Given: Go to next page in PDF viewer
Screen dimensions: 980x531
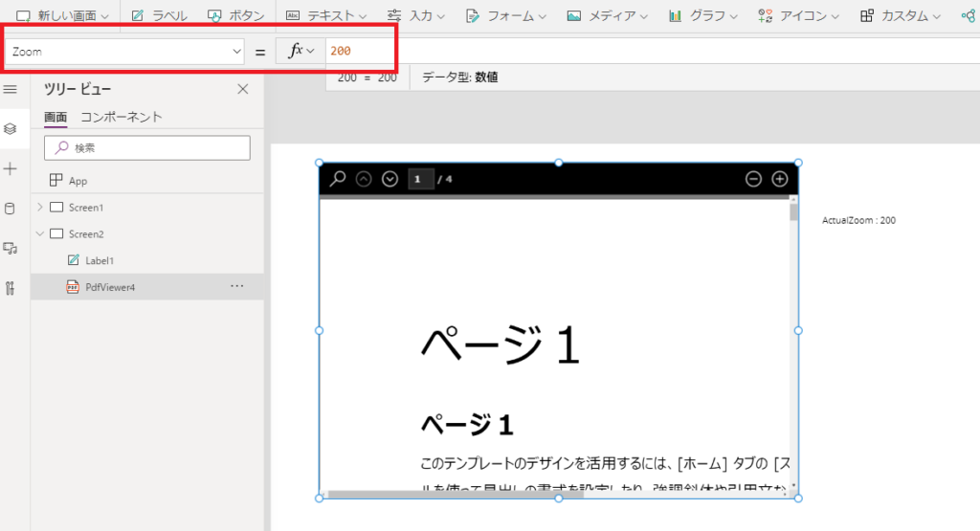Looking at the screenshot, I should coord(390,179).
